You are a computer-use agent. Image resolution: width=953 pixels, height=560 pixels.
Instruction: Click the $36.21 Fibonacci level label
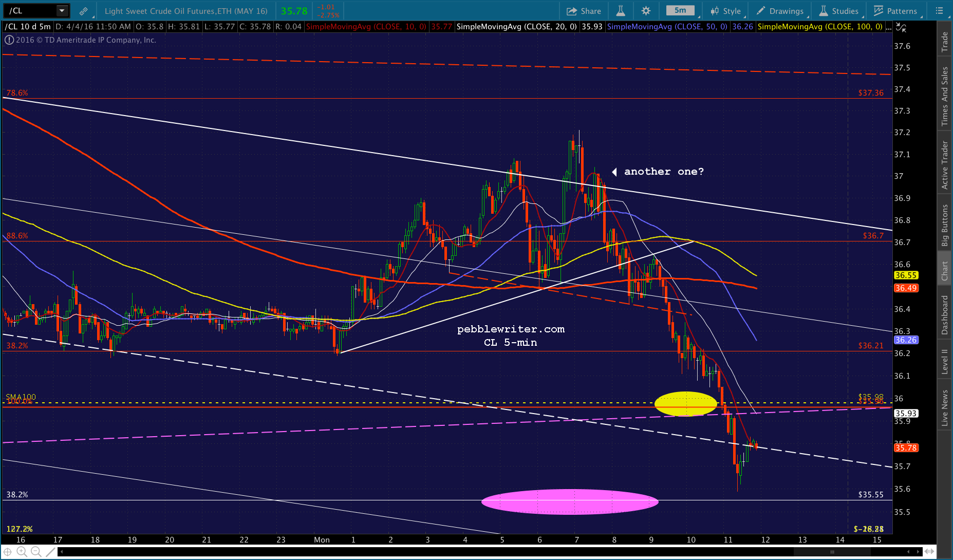(871, 346)
